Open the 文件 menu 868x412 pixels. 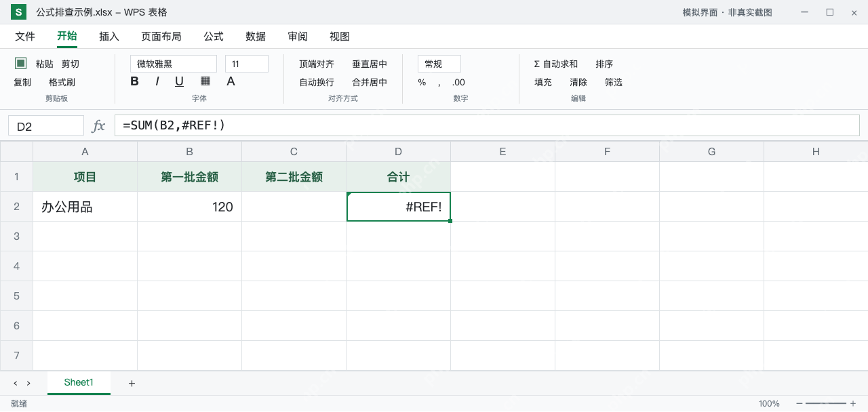25,37
